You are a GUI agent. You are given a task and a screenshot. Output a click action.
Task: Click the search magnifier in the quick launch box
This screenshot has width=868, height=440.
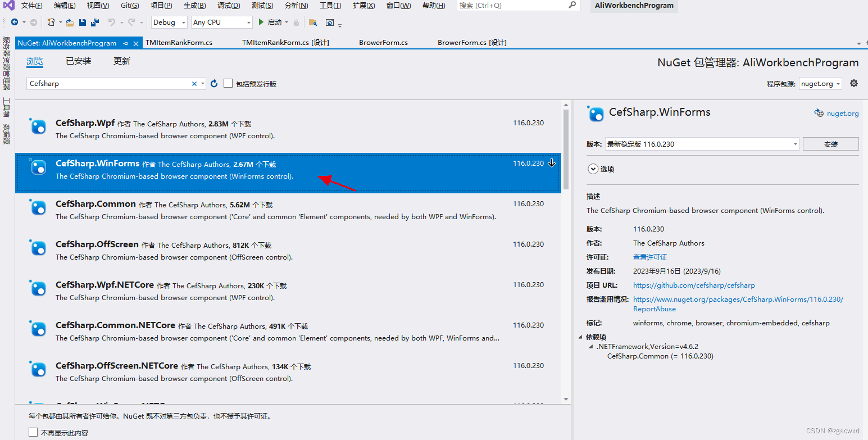(x=572, y=5)
